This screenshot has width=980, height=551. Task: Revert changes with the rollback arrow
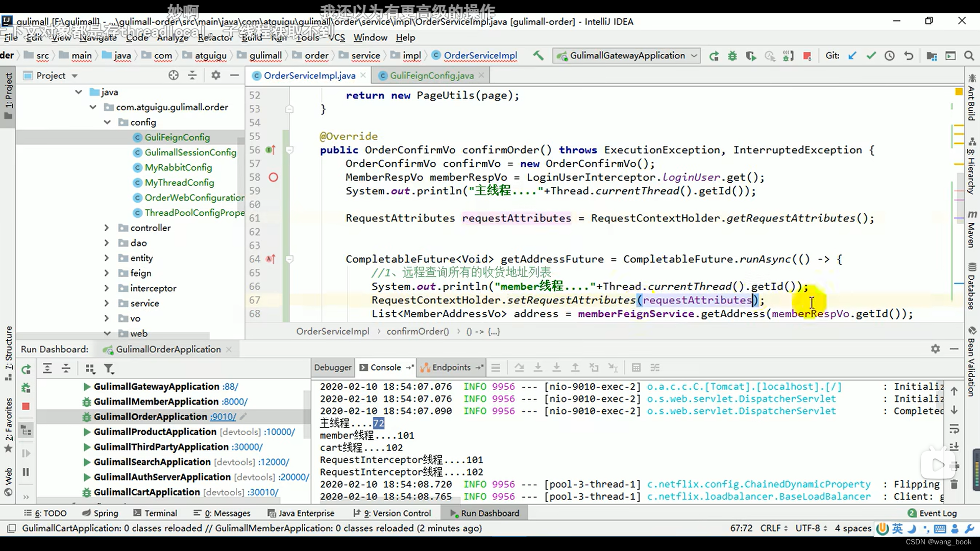(909, 56)
